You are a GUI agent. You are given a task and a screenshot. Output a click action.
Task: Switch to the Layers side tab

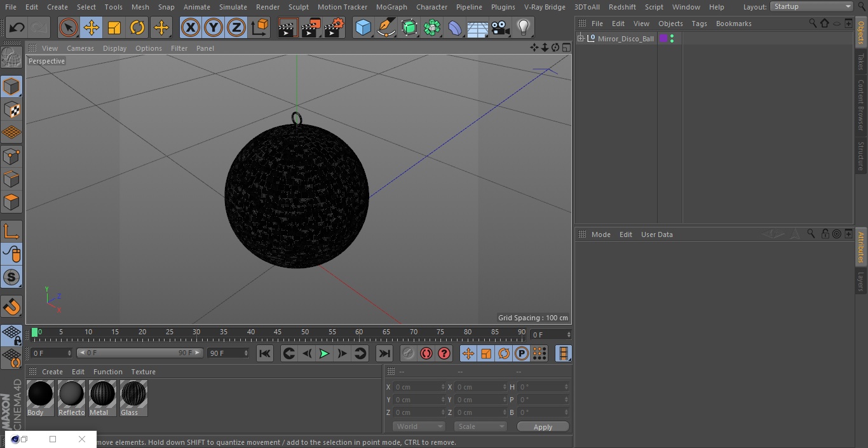tap(861, 282)
